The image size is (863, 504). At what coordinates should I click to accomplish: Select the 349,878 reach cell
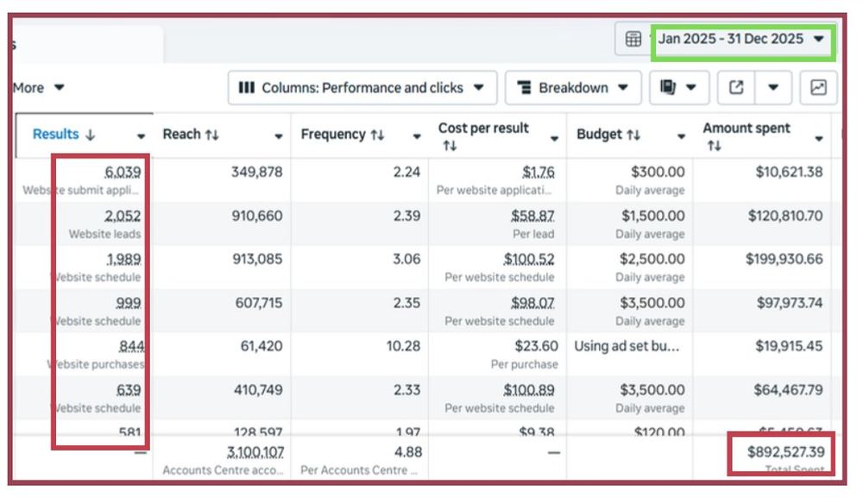257,173
